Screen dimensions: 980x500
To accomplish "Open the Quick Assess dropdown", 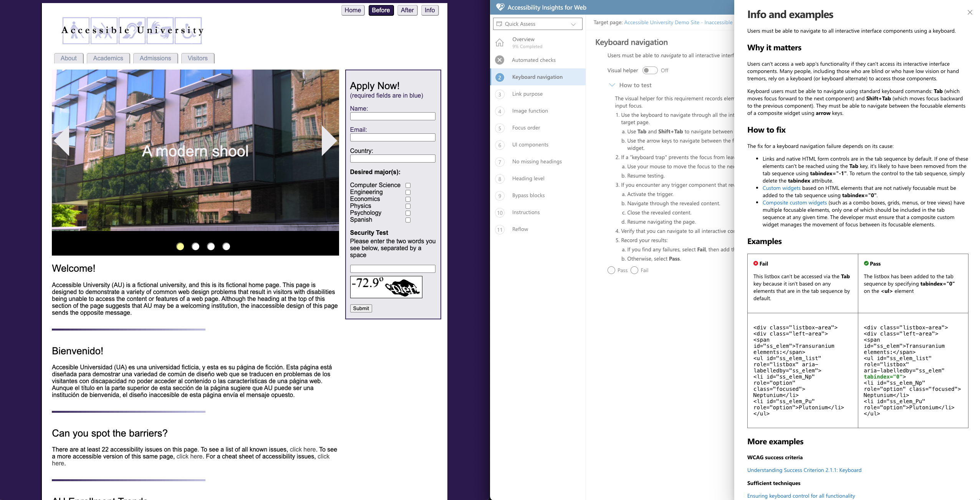I will click(538, 24).
